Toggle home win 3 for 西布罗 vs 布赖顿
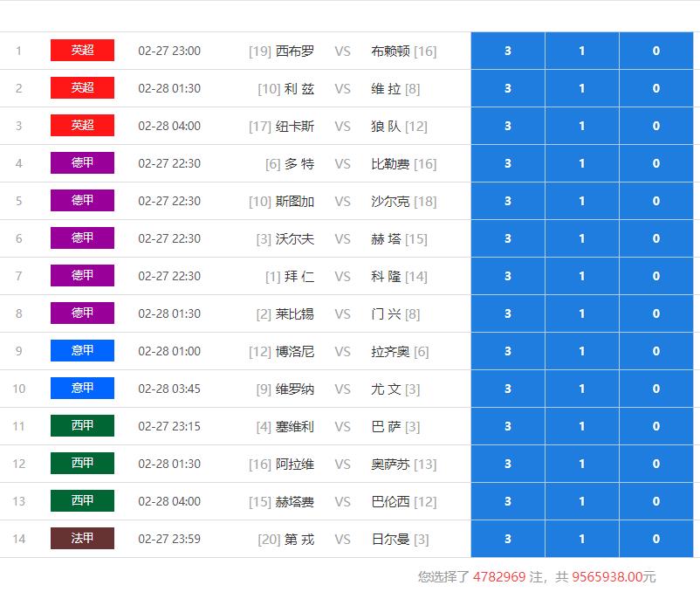Viewport: 700px width, 592px height. pyautogui.click(x=508, y=51)
